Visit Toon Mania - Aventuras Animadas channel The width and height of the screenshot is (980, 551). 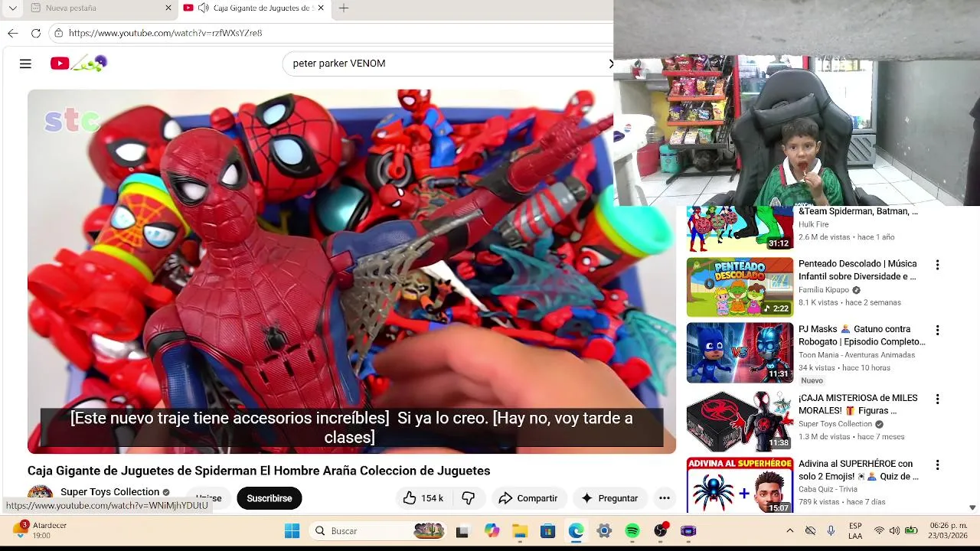[x=857, y=355]
